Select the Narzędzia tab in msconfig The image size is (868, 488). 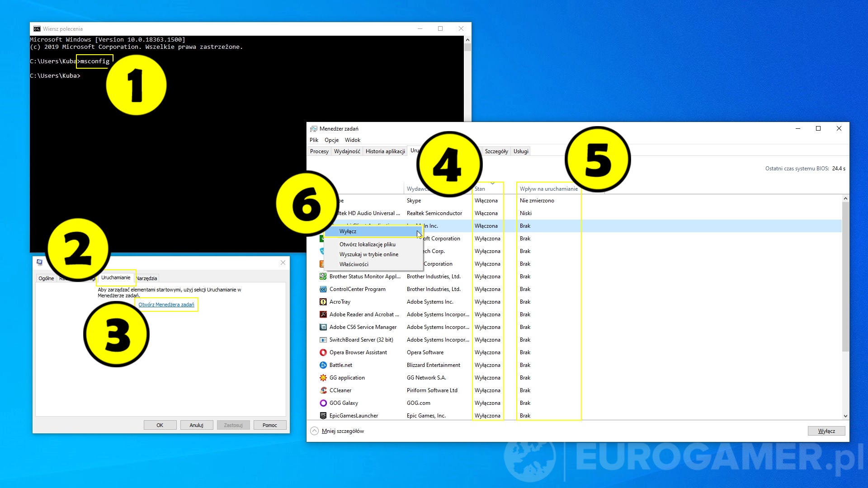pyautogui.click(x=147, y=278)
